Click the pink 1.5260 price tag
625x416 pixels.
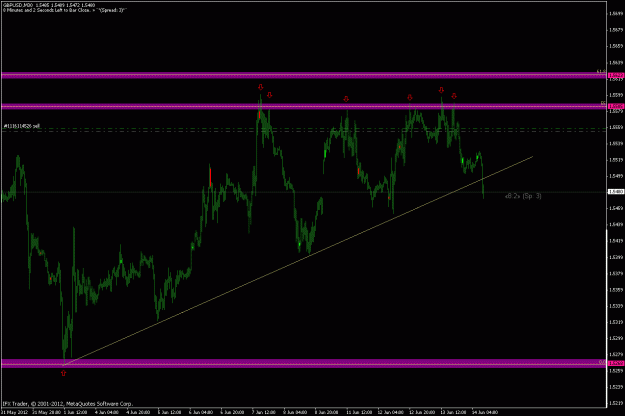pos(616,363)
